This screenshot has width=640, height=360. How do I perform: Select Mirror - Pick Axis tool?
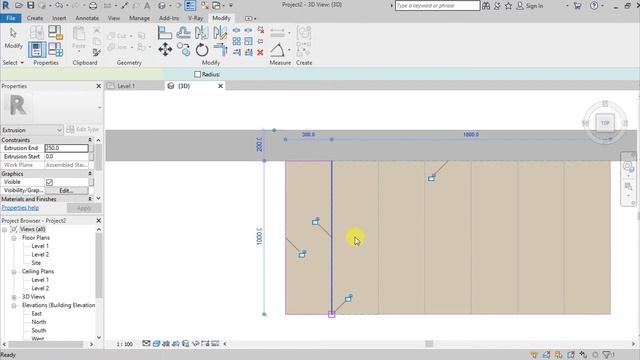click(x=202, y=33)
